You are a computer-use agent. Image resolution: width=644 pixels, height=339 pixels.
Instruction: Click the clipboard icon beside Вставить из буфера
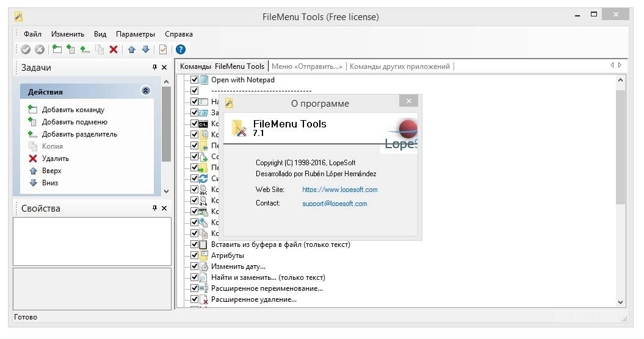point(203,244)
